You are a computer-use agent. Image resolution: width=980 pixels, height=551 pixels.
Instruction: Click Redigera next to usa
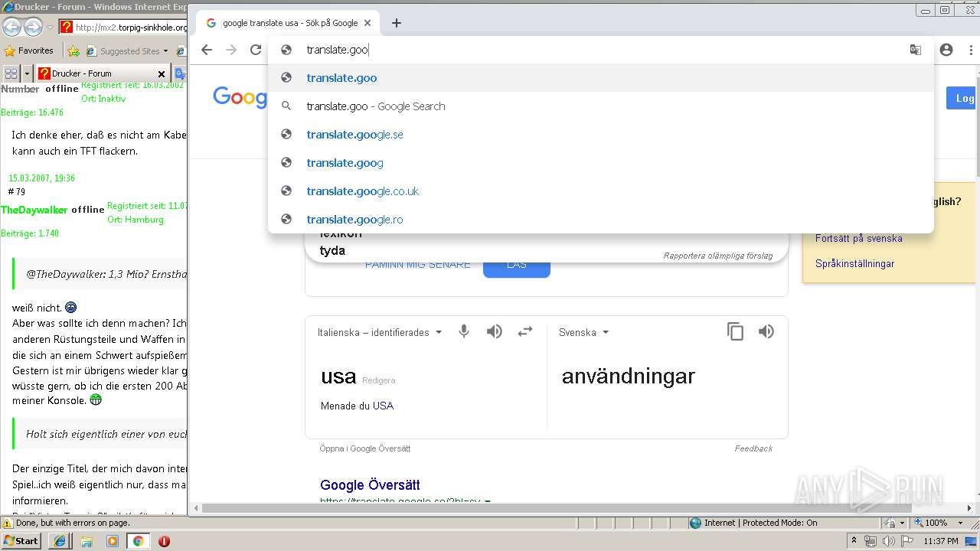[x=378, y=380]
